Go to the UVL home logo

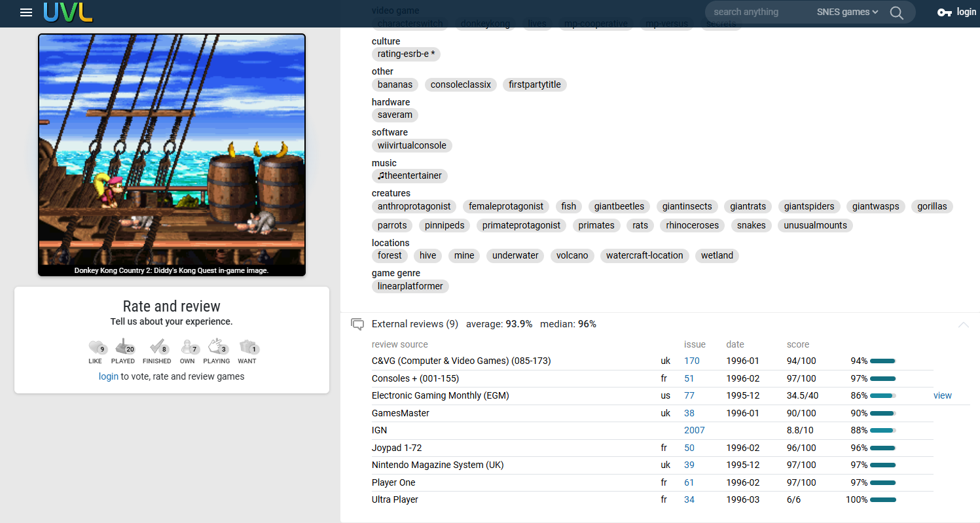pyautogui.click(x=67, y=12)
